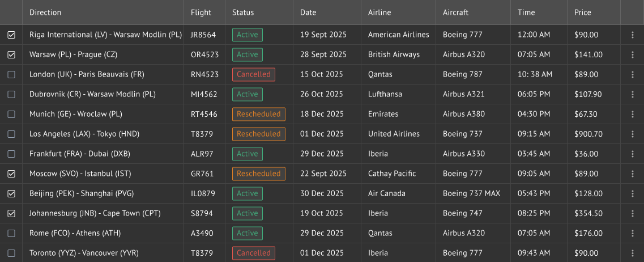The height and width of the screenshot is (262, 644).
Task: Click Rescheduled badge for flight RT4546
Action: click(x=258, y=115)
